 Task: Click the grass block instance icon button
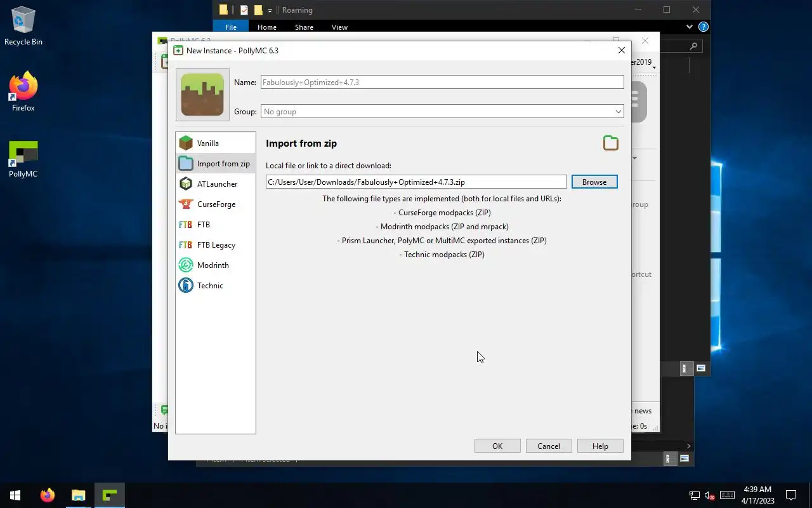202,95
